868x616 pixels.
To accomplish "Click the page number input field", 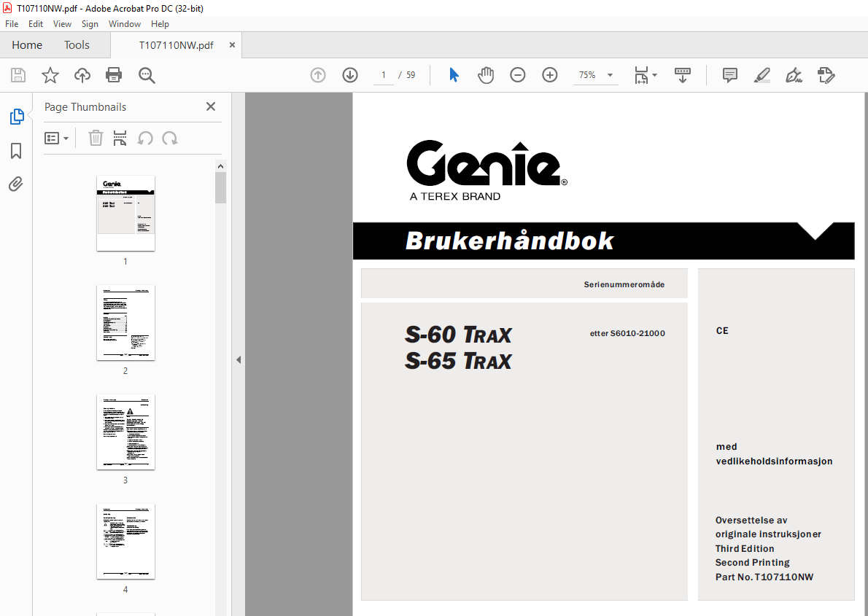I will (383, 74).
